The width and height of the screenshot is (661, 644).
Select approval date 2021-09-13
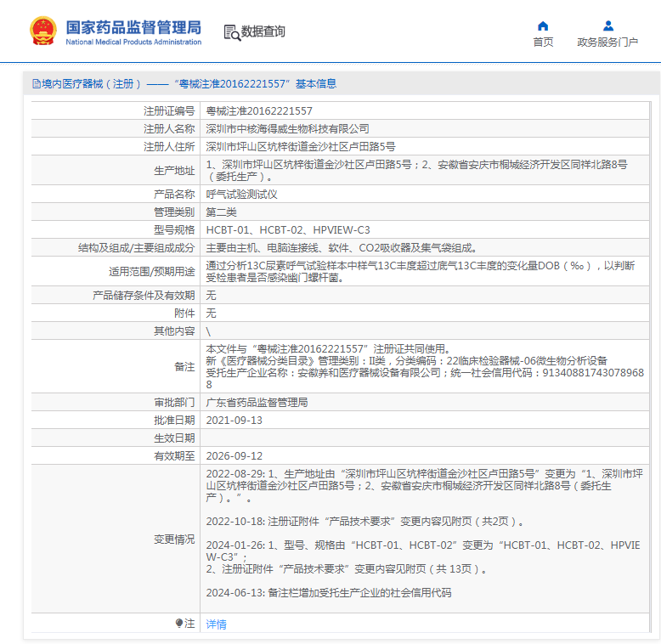tap(234, 421)
